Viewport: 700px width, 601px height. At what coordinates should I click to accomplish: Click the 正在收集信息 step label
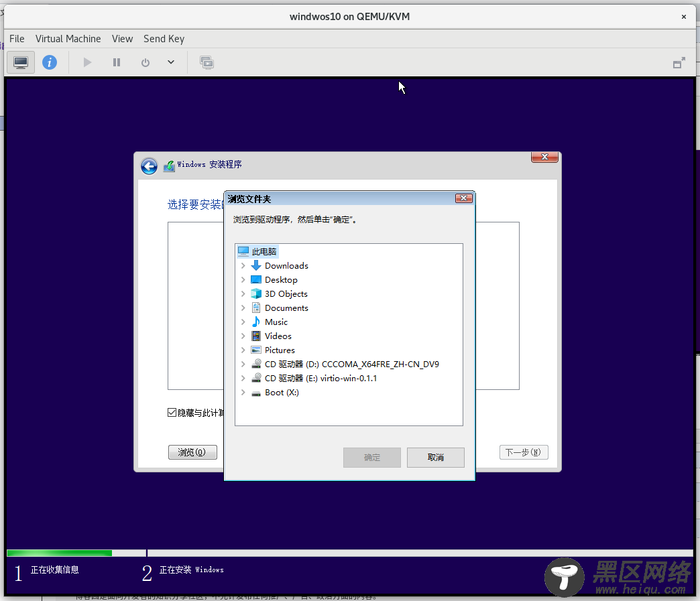click(x=54, y=570)
